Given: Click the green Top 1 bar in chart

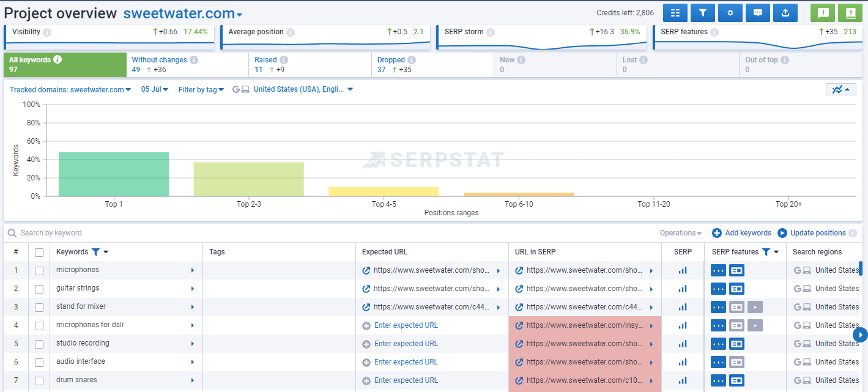Looking at the screenshot, I should (114, 174).
